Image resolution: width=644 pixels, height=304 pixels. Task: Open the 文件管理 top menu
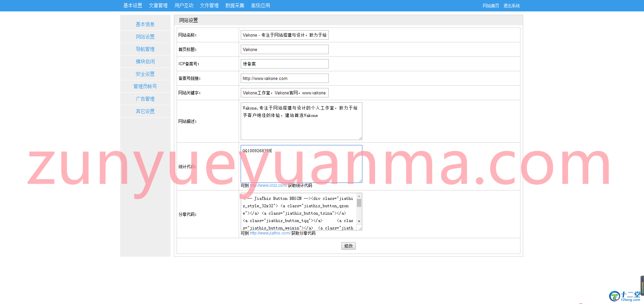209,5
